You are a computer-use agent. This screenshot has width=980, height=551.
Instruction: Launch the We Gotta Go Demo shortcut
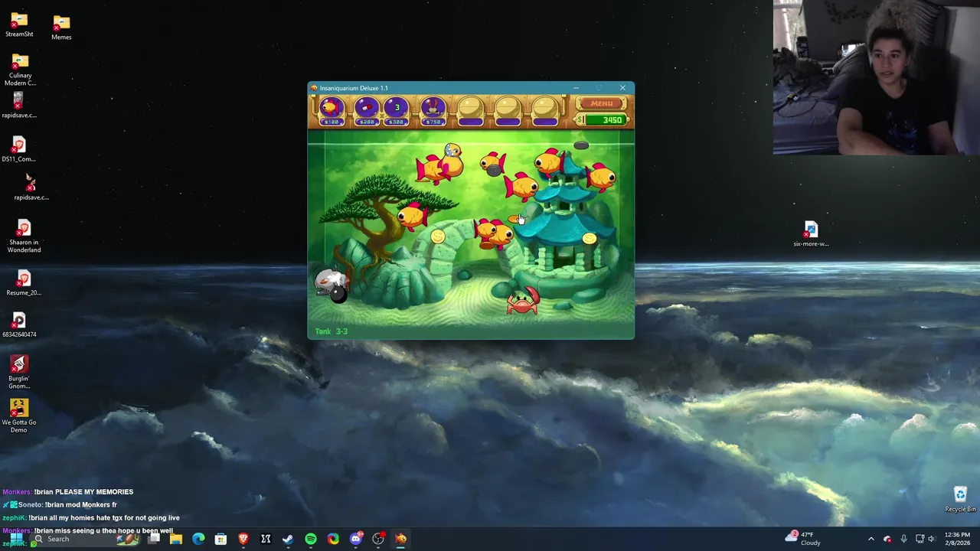point(19,416)
